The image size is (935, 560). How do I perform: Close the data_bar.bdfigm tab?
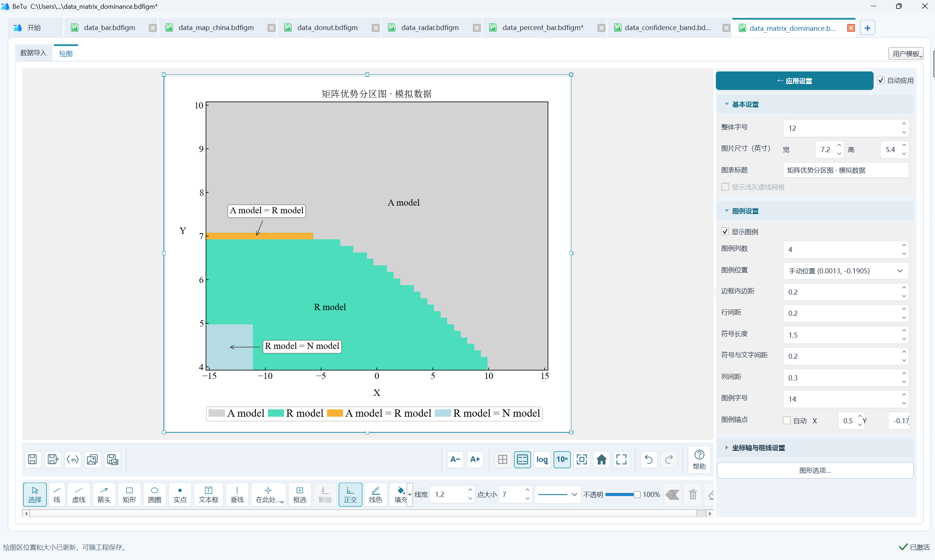[x=152, y=28]
